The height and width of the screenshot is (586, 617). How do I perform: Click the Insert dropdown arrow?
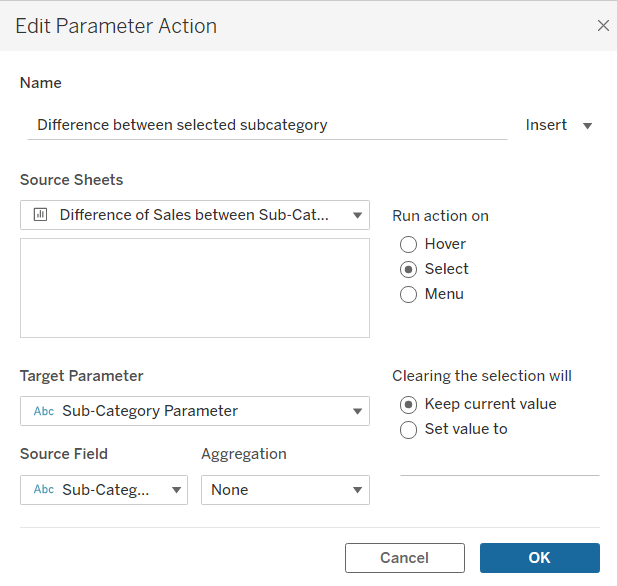point(587,126)
